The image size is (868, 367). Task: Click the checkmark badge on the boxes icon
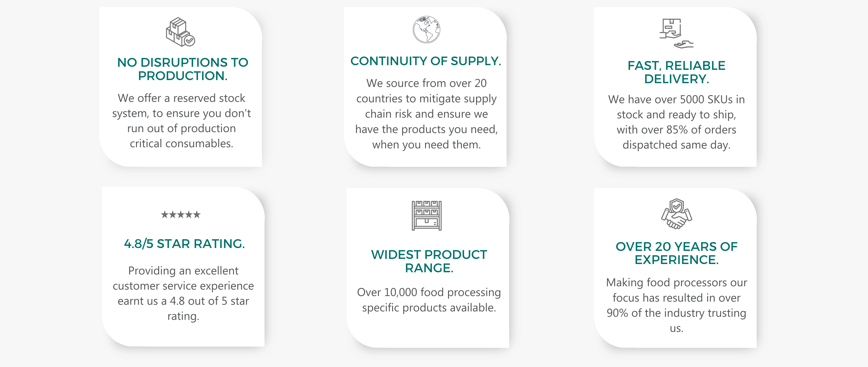click(190, 41)
